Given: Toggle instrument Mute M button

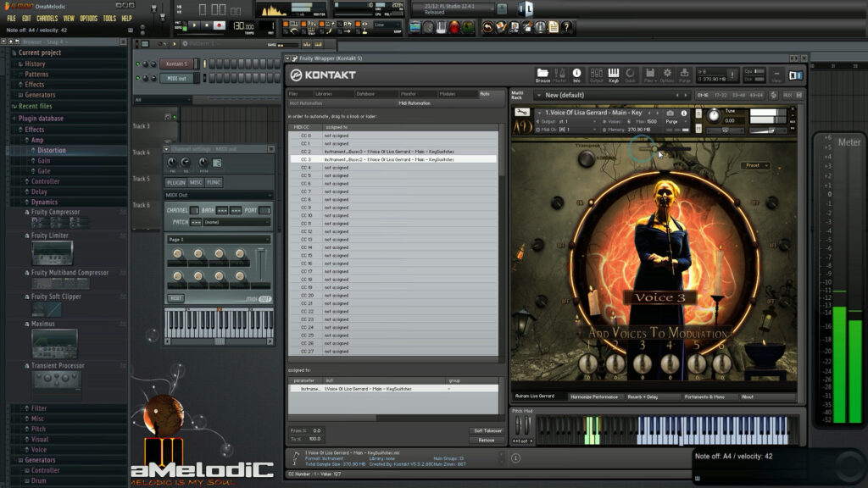Looking at the screenshot, I should (x=698, y=129).
